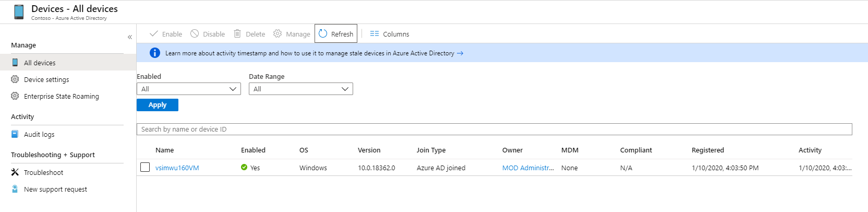
Task: Sort by the Join Type column header
Action: (x=431, y=150)
